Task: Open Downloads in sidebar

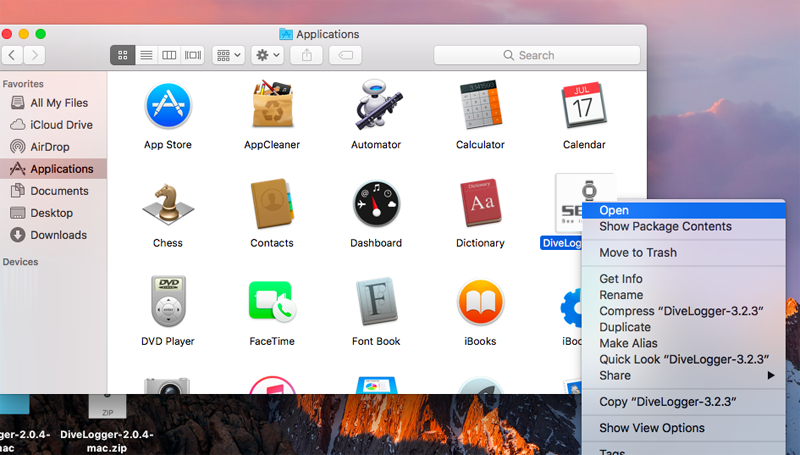Action: click(53, 235)
